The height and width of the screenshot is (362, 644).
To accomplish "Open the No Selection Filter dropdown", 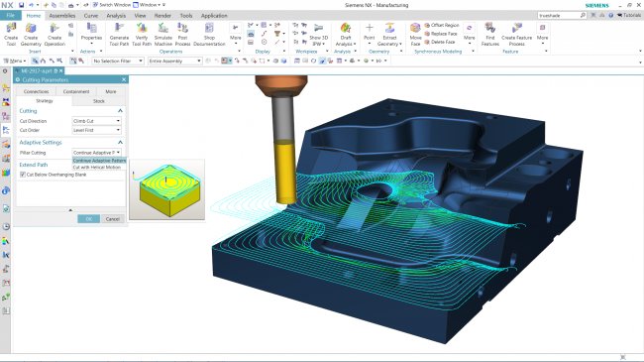I will (x=118, y=60).
